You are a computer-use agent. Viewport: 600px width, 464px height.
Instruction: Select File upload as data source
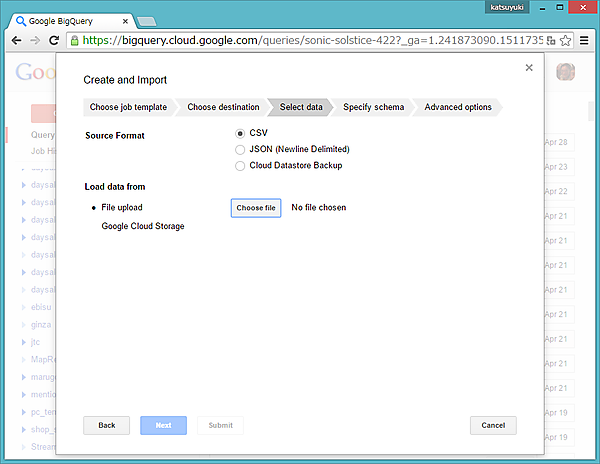122,207
